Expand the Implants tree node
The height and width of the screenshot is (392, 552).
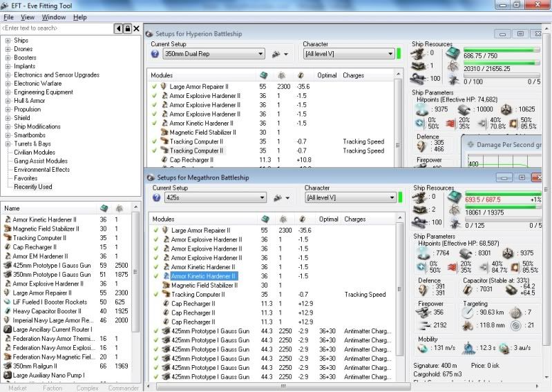click(8, 66)
